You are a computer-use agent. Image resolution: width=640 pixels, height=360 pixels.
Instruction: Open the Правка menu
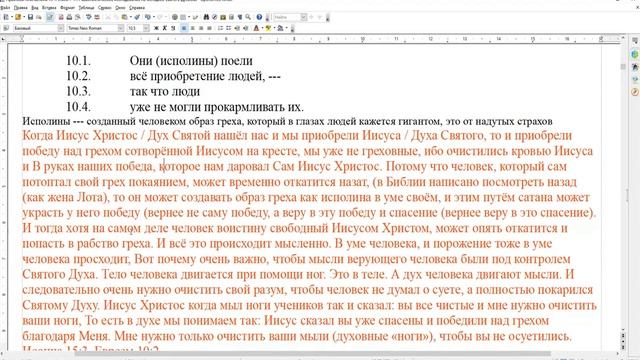[x=20, y=8]
